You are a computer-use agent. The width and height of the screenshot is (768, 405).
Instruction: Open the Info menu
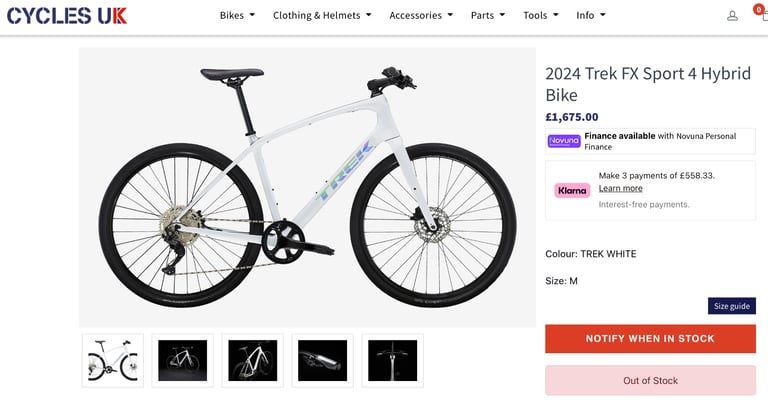[591, 15]
